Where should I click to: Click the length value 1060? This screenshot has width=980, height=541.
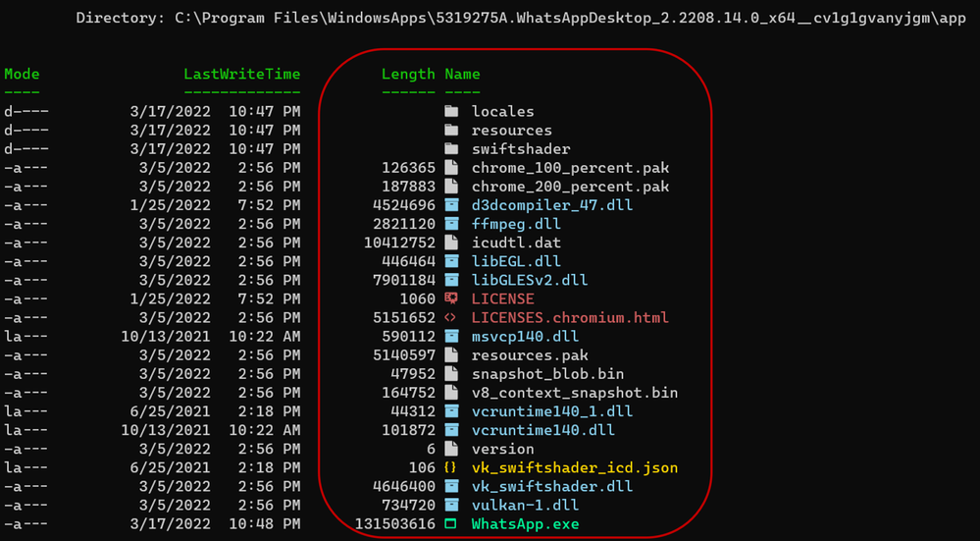point(418,298)
